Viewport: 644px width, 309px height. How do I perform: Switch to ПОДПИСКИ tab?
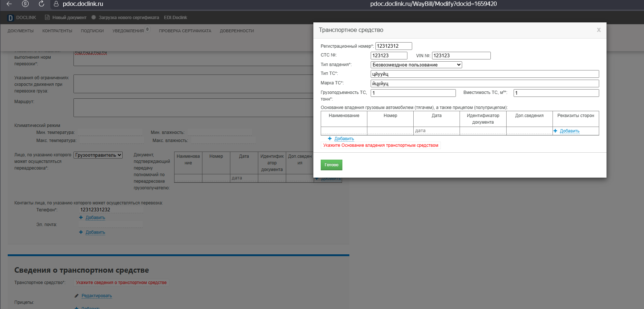[x=92, y=31]
